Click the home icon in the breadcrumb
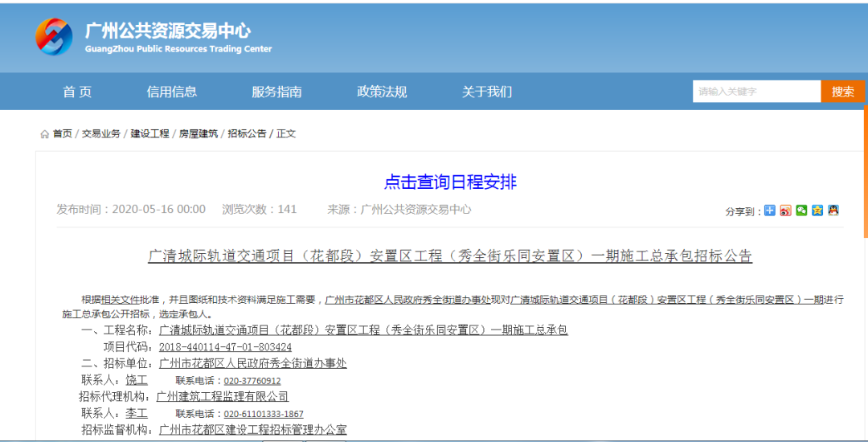The width and height of the screenshot is (868, 442). pos(44,134)
